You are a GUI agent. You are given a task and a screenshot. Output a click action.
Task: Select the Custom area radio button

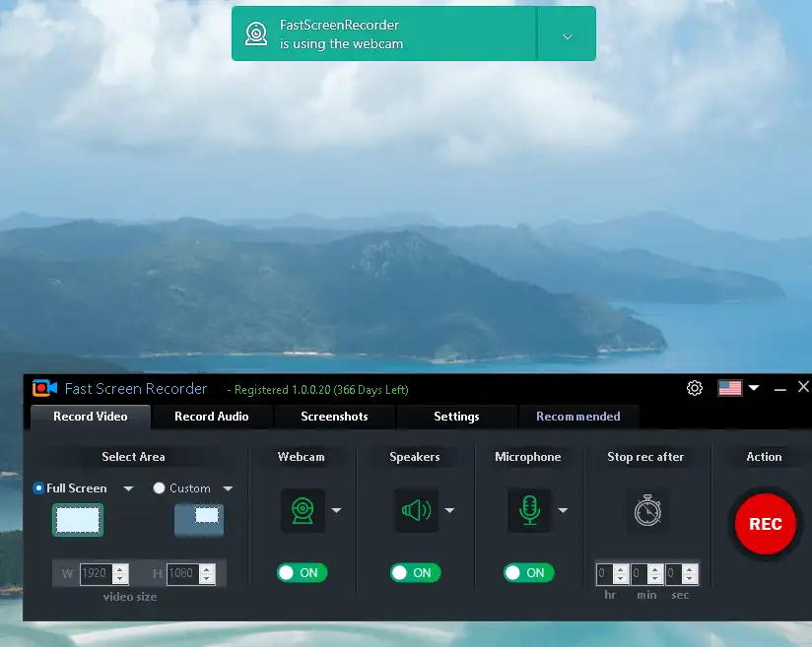point(158,487)
